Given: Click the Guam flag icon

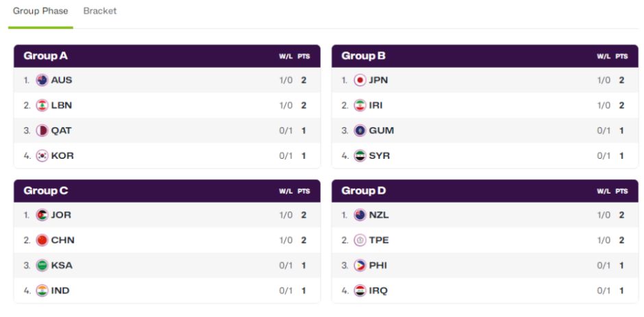Looking at the screenshot, I should pyautogui.click(x=360, y=131).
